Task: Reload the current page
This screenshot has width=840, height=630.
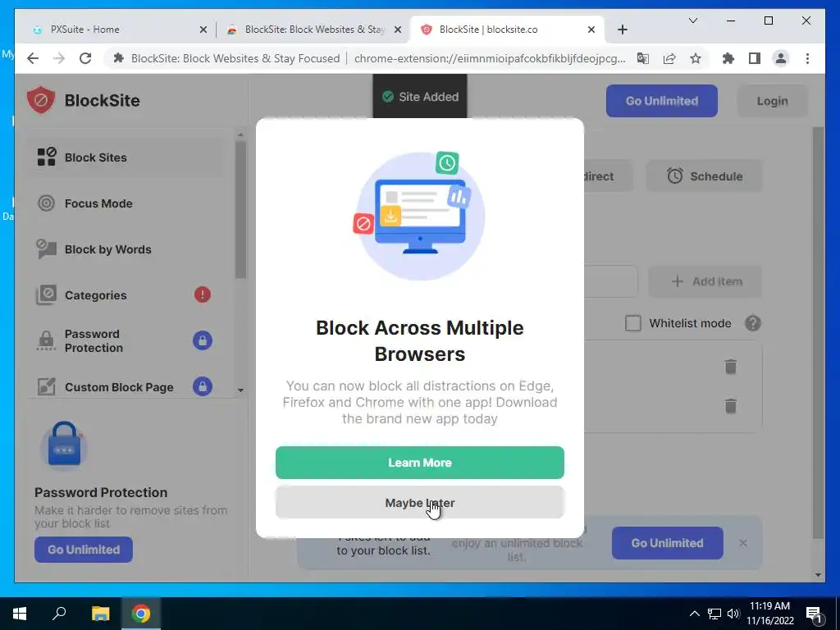Action: [x=85, y=58]
